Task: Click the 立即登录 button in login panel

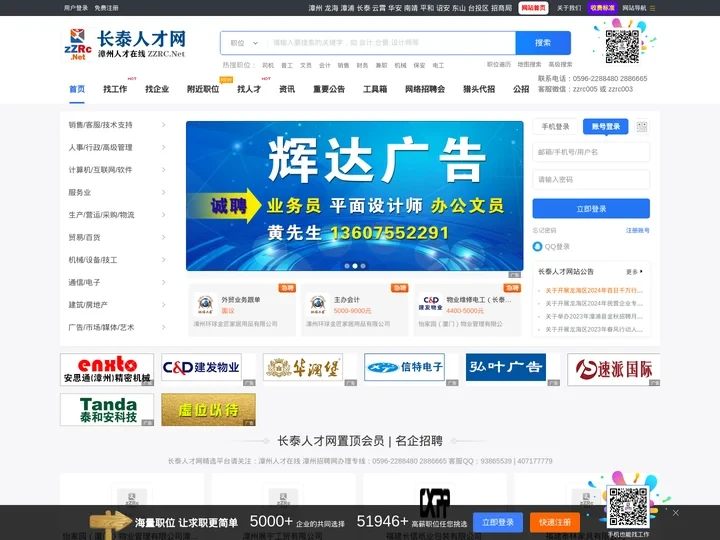Action: tap(591, 208)
